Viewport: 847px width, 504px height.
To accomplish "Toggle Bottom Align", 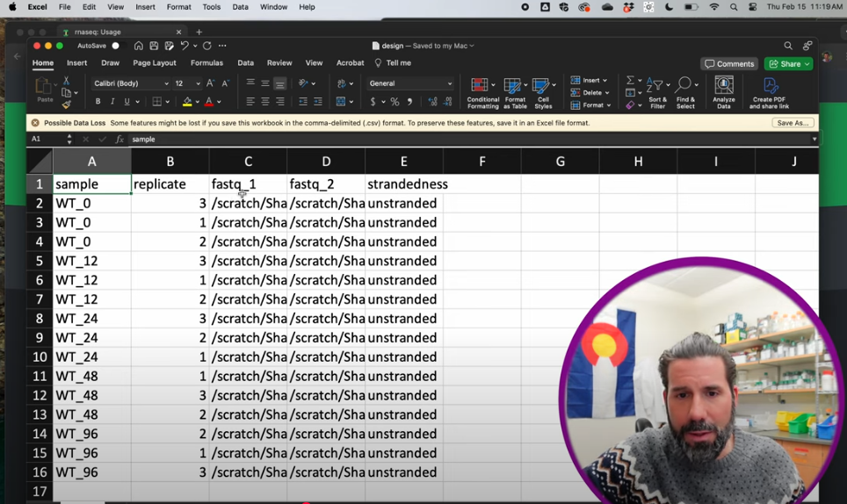I will [x=279, y=83].
